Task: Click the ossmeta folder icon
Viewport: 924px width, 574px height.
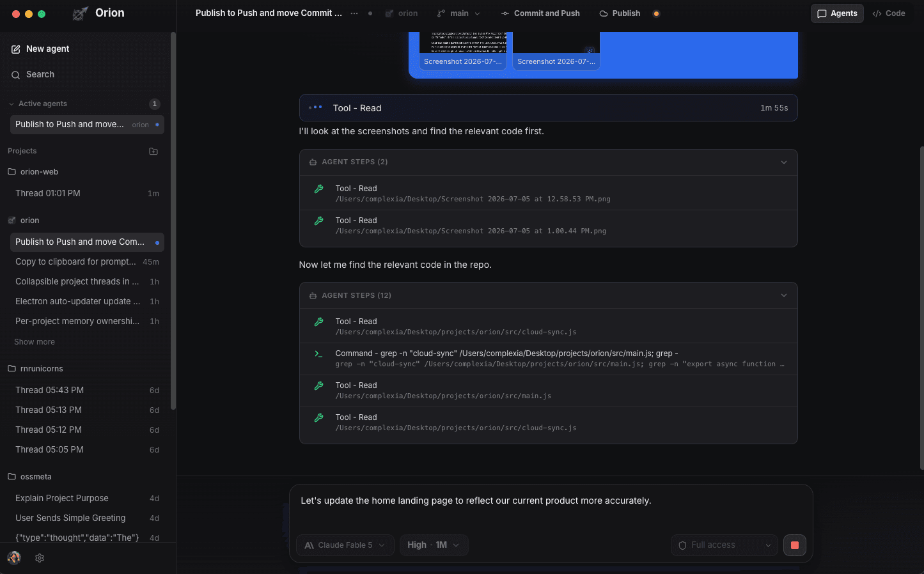Action: click(x=12, y=477)
